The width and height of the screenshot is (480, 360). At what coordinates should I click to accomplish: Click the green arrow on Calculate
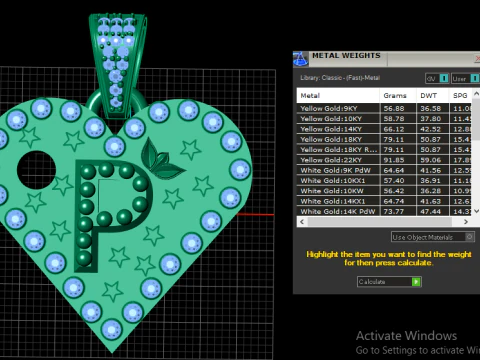(x=416, y=282)
